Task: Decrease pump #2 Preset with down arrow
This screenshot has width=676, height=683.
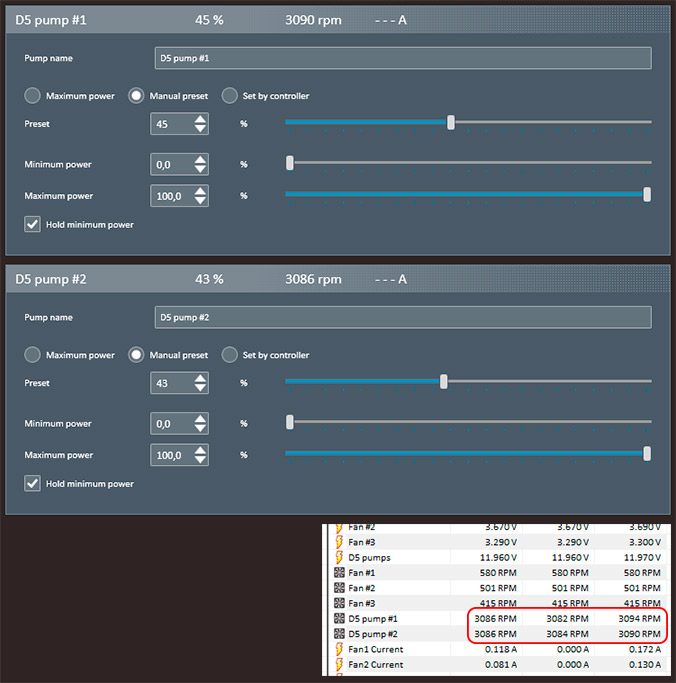Action: 200,388
